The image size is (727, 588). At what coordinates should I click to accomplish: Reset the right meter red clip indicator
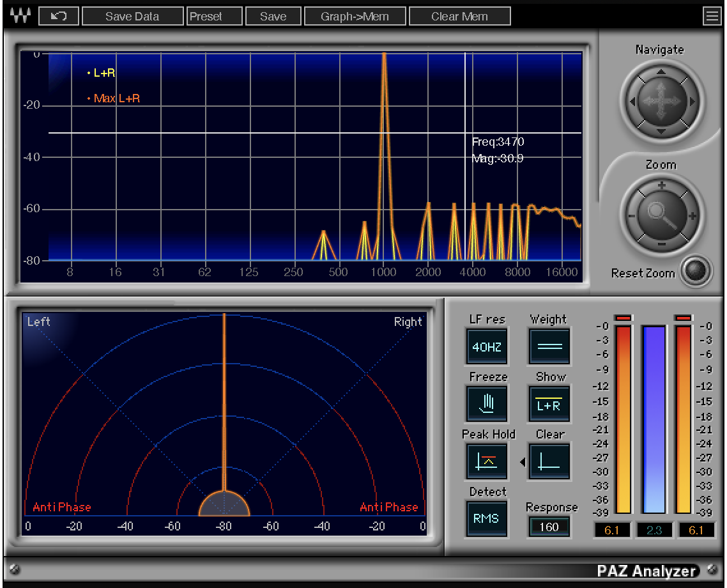(x=684, y=318)
